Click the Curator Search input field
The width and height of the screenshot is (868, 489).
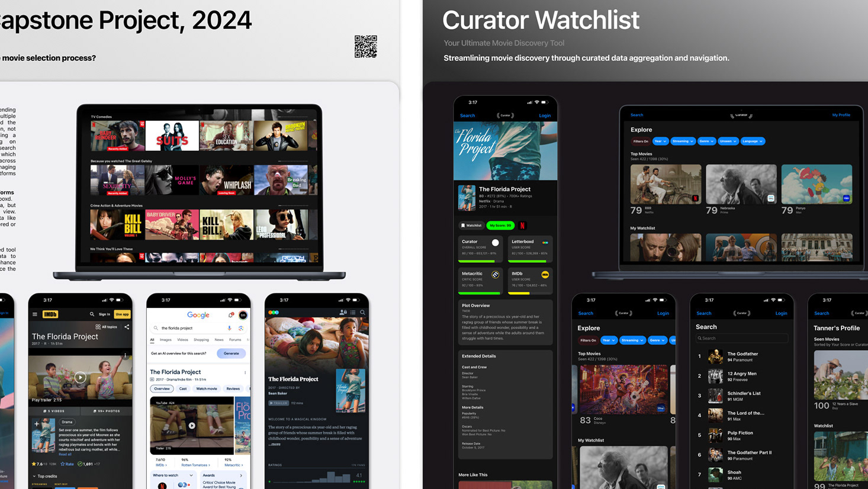pos(742,339)
